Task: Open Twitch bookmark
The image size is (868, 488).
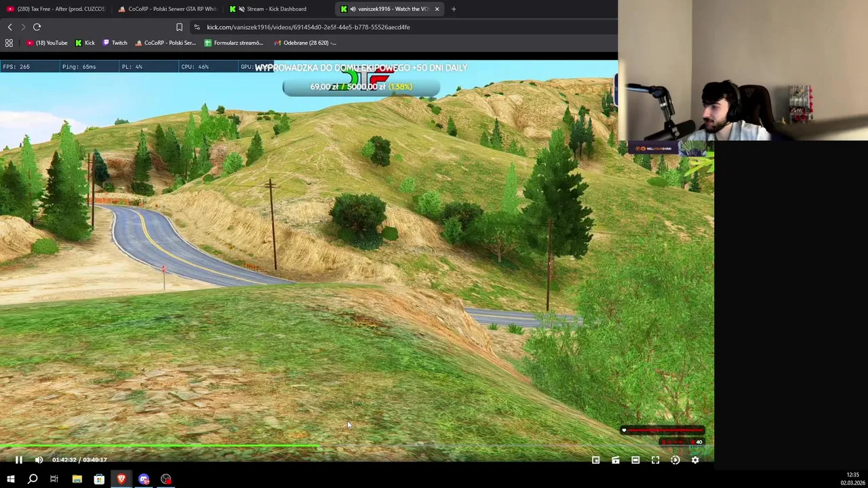Action: 115,43
